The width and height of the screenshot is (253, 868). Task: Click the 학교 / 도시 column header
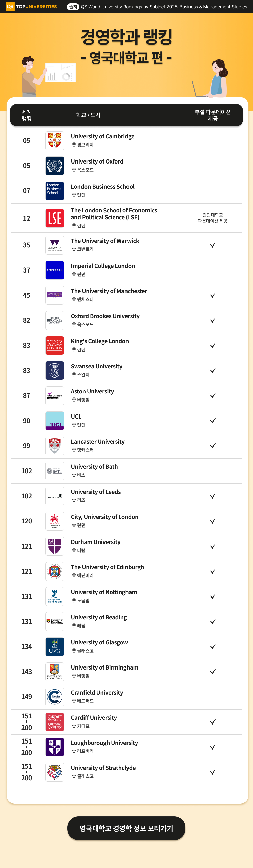88,115
